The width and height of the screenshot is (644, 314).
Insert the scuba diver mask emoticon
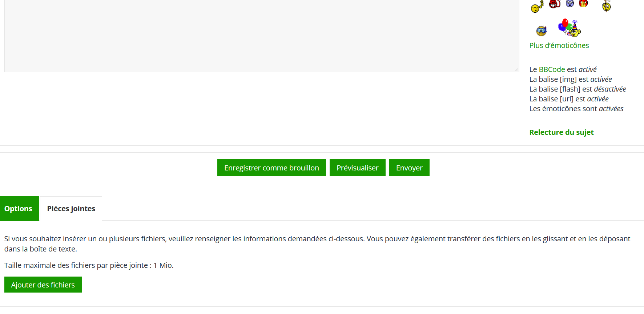[x=541, y=31]
